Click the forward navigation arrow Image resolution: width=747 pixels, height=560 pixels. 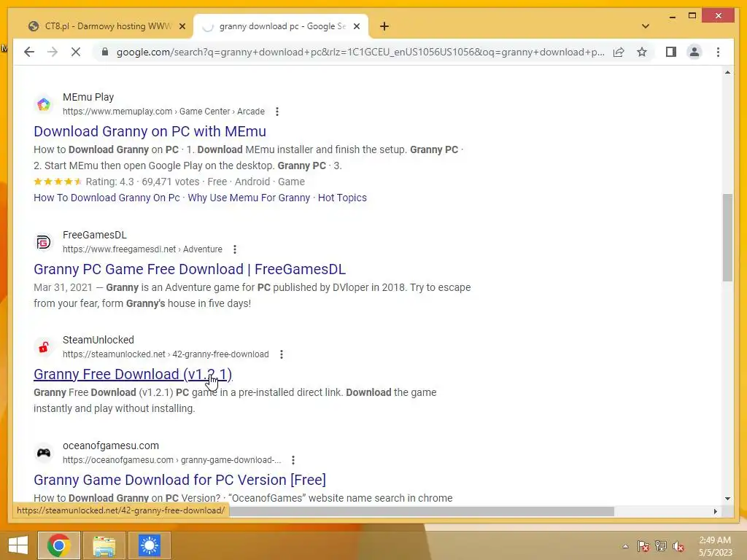[53, 52]
